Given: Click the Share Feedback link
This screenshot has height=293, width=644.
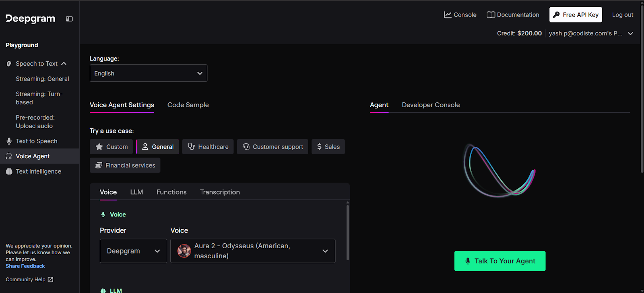Looking at the screenshot, I should pyautogui.click(x=25, y=266).
